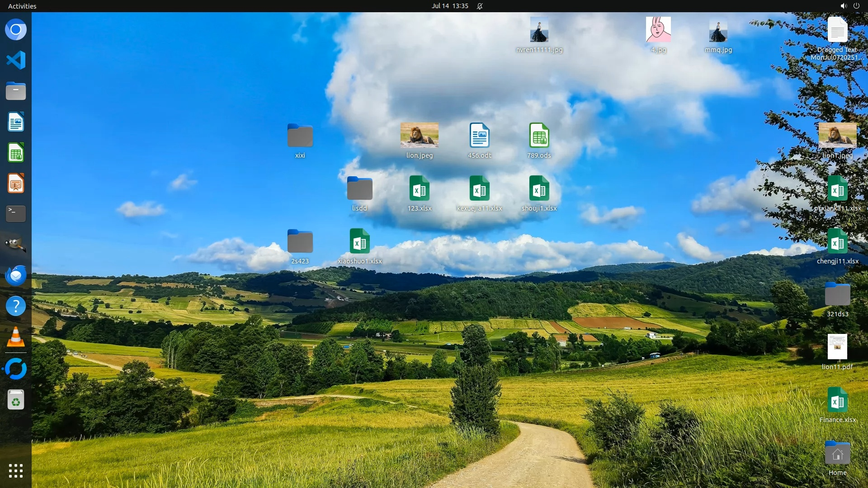Select Finance.xlsx on the desktop
Image resolution: width=868 pixels, height=488 pixels.
click(x=837, y=400)
